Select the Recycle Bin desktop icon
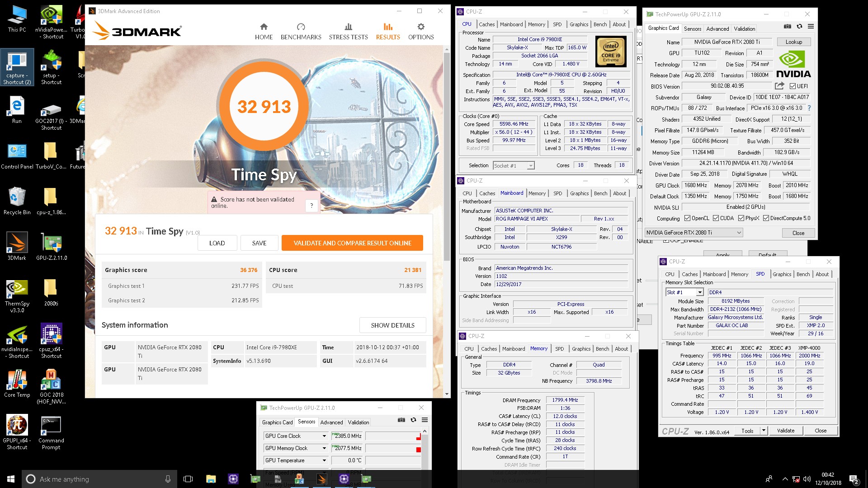The height and width of the screenshot is (488, 868). pos(17,201)
